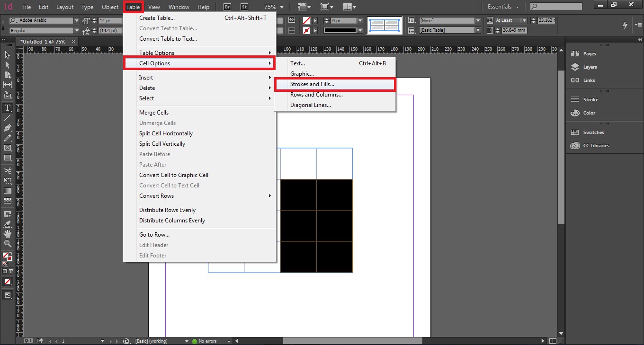Open the Essentials workspace dropdown
The height and width of the screenshot is (345, 644).
click(x=503, y=7)
